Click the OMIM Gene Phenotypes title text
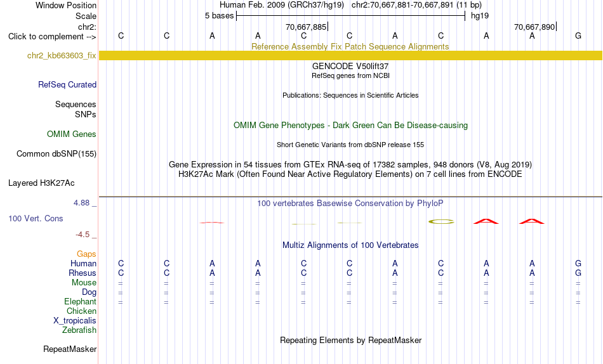 point(350,126)
